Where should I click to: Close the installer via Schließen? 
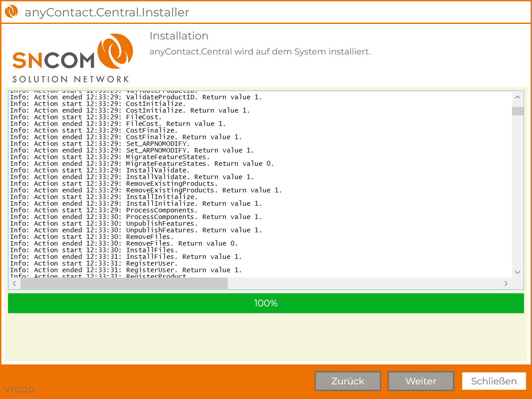pyautogui.click(x=494, y=381)
